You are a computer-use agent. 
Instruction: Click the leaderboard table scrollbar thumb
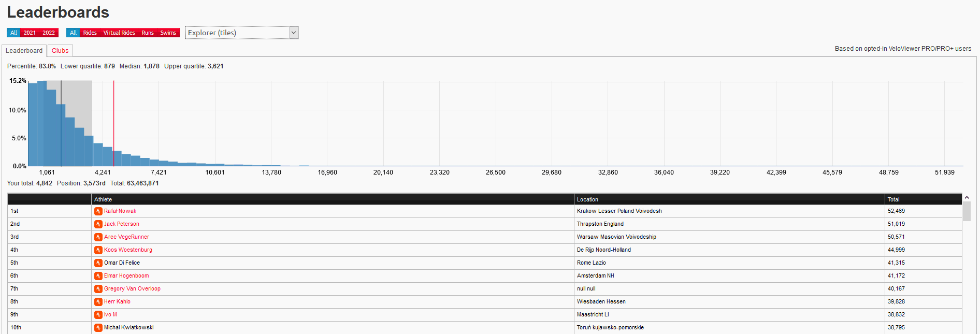(967, 211)
